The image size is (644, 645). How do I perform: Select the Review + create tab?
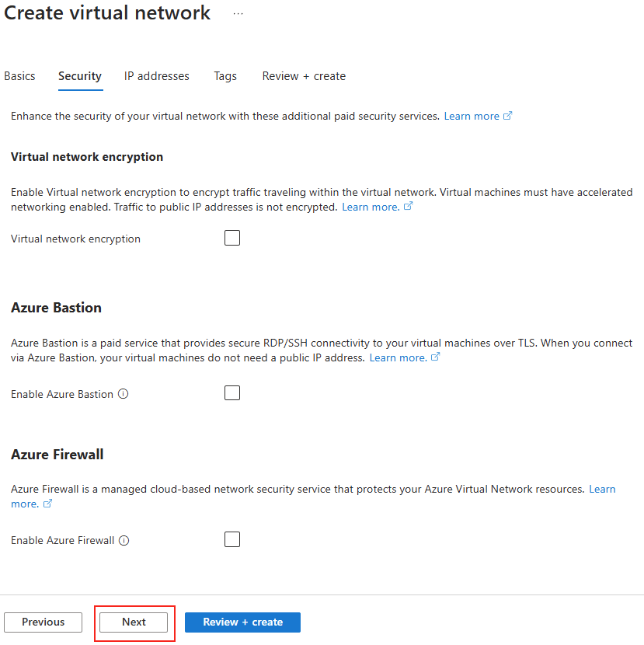(304, 76)
